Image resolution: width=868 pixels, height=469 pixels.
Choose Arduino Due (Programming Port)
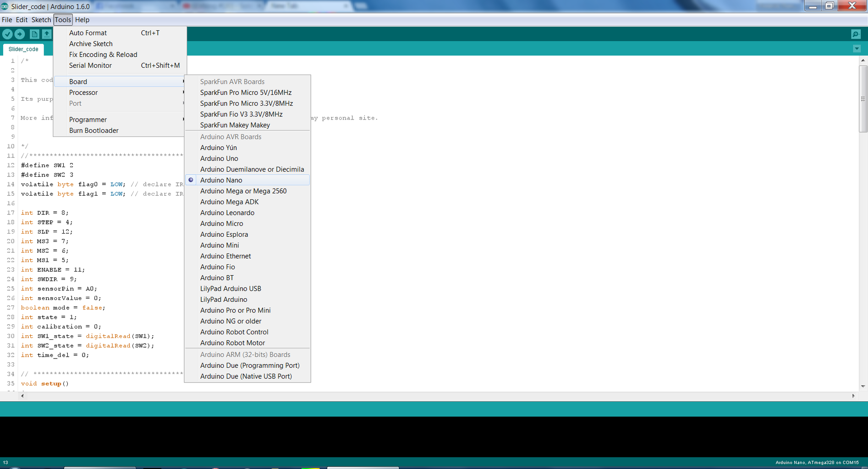pyautogui.click(x=247, y=365)
